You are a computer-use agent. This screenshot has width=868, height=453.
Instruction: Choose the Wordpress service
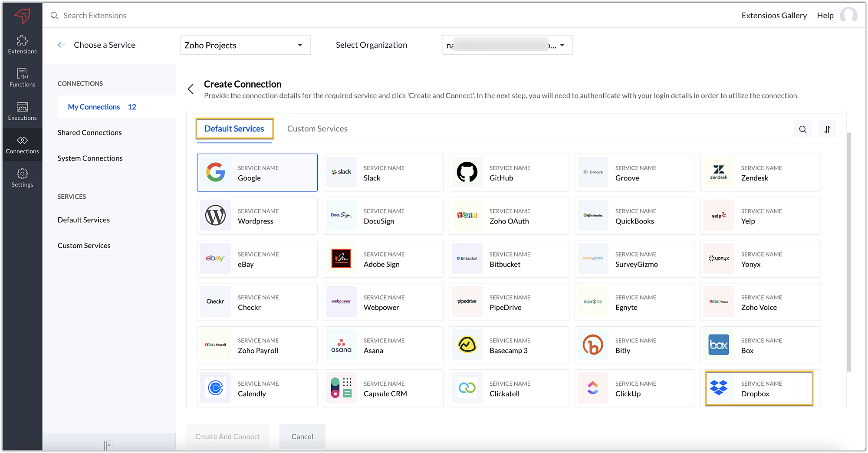(257, 216)
